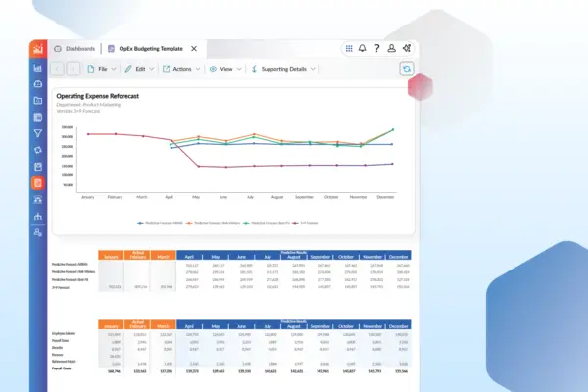Click the August label on chart axis
The height and width of the screenshot is (392, 588).
point(277,197)
